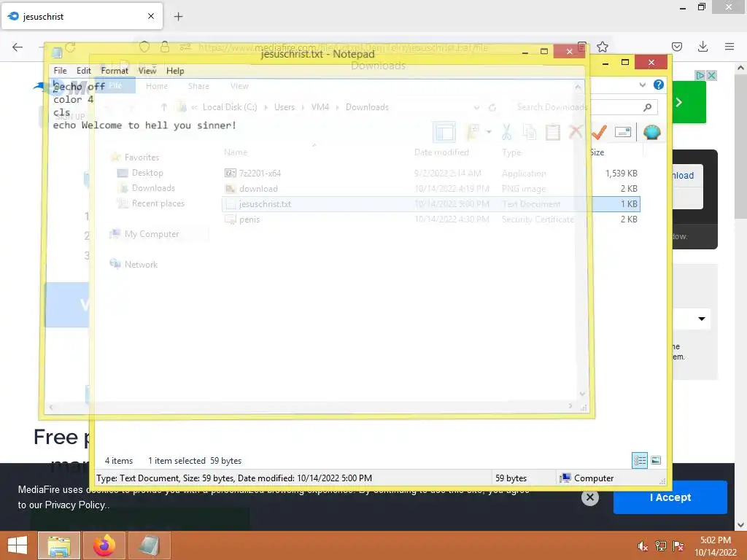Click the red X Delete icon in Explorer
Viewport: 747px width, 560px height.
pos(576,131)
